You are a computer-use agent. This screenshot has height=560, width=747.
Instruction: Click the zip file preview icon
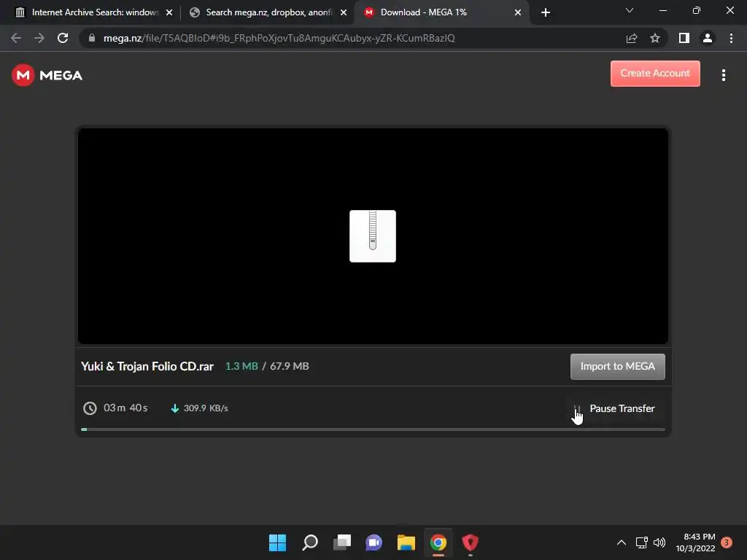click(373, 236)
